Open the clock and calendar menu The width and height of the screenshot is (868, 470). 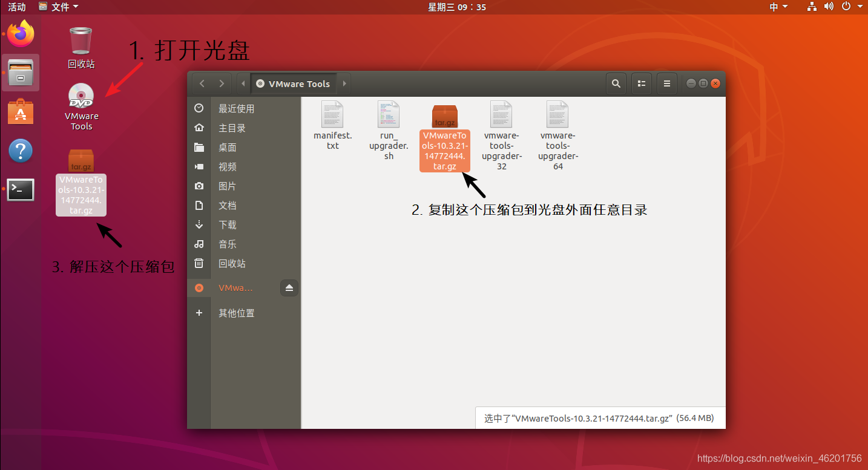[457, 7]
